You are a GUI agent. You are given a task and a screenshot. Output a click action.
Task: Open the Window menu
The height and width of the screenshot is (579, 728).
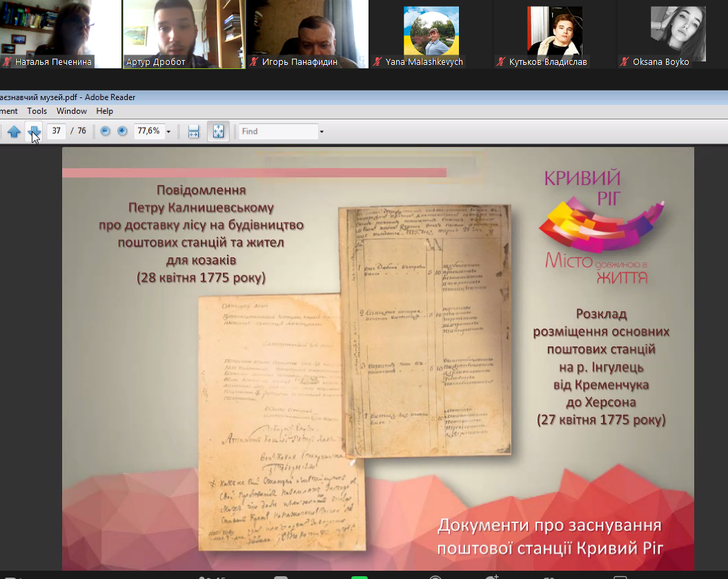click(72, 111)
